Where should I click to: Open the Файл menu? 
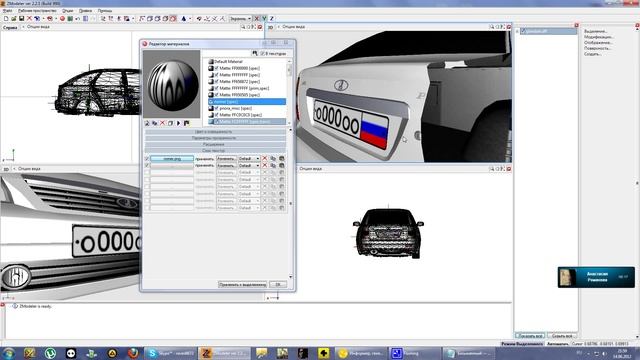click(x=7, y=10)
